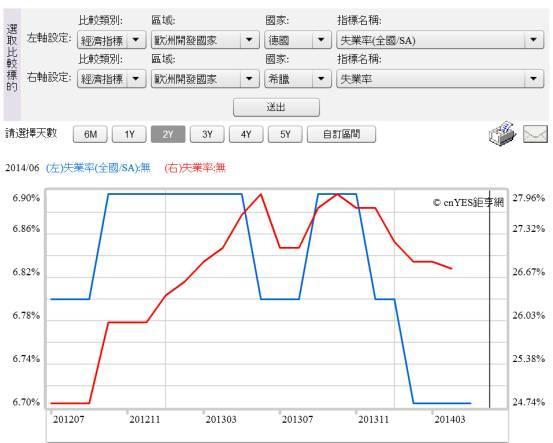
Task: Select the 4Y time range
Action: 246,134
